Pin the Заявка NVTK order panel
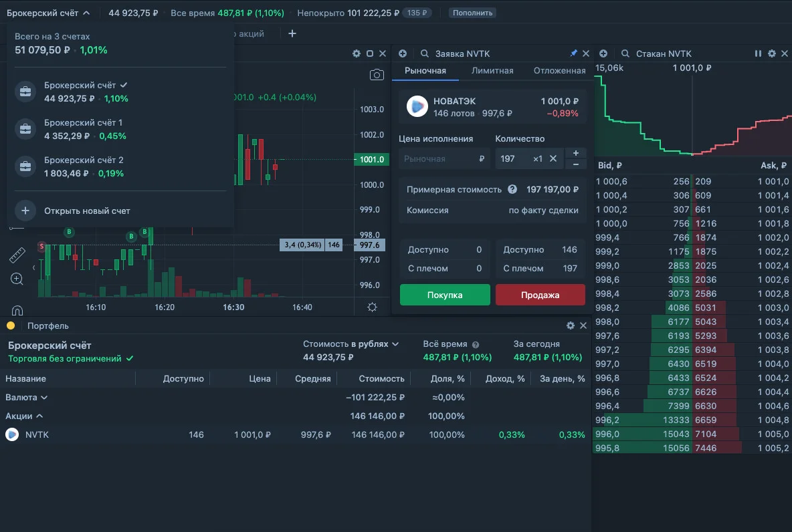Image resolution: width=792 pixels, height=532 pixels. [x=573, y=53]
